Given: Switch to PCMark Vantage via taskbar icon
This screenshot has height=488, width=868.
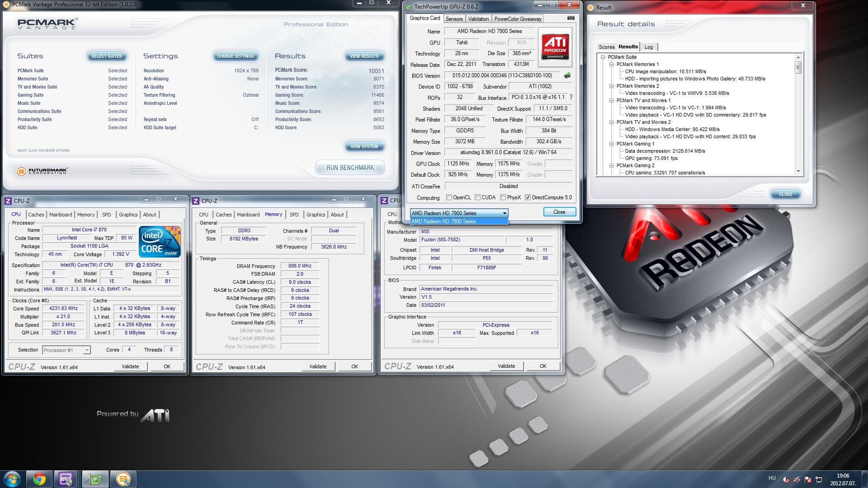Looking at the screenshot, I should tap(123, 479).
